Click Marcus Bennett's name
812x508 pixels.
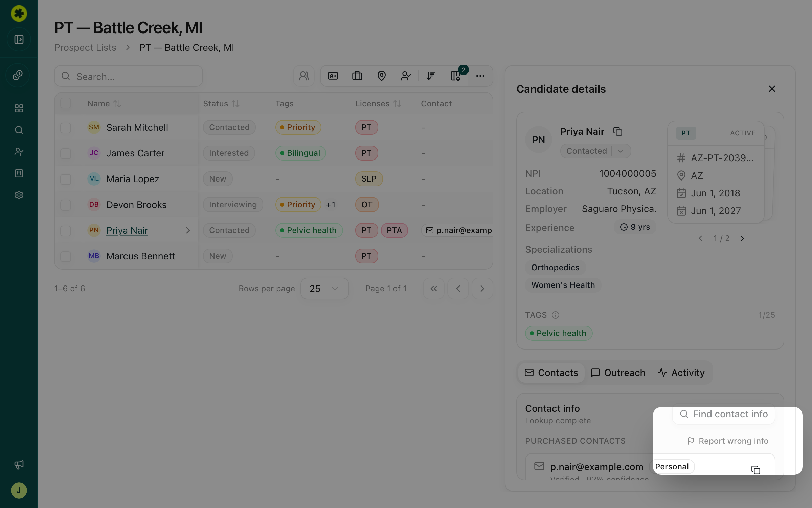click(x=141, y=256)
